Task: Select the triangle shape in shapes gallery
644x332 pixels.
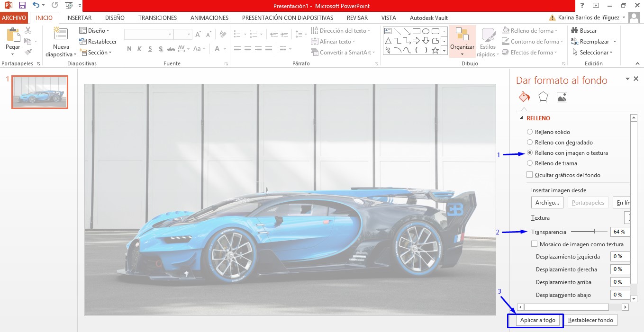Action: (388, 41)
